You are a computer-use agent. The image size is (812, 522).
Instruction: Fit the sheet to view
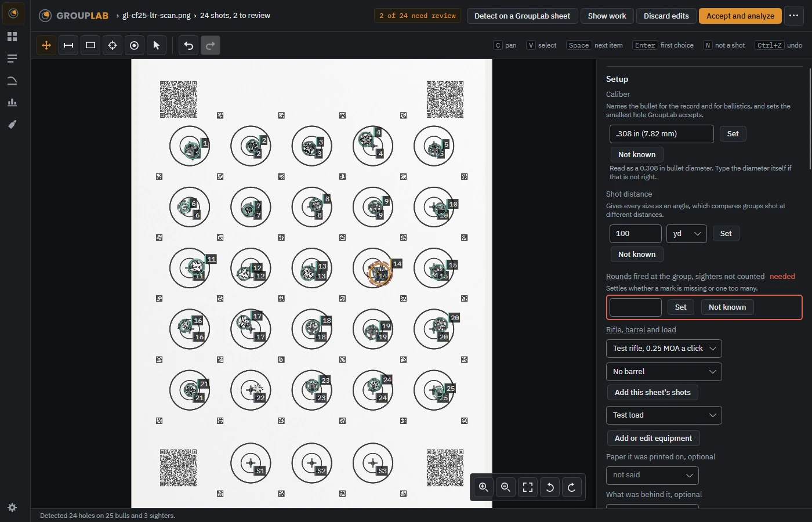(528, 487)
